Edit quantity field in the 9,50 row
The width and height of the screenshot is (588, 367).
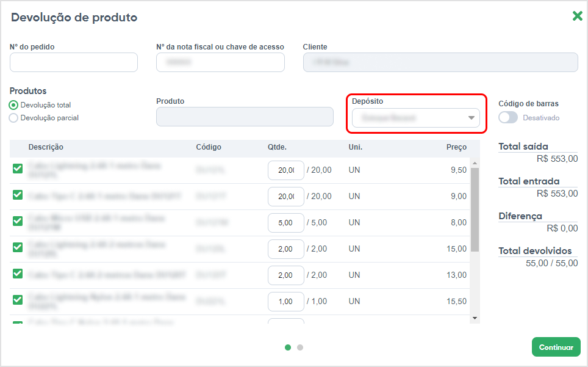285,170
